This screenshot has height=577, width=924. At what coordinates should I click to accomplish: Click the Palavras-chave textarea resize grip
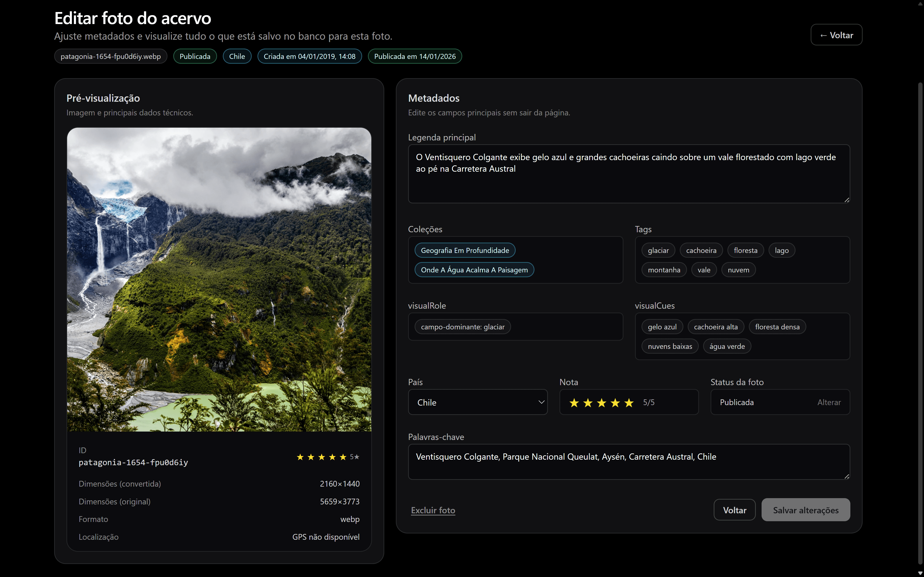point(847,476)
